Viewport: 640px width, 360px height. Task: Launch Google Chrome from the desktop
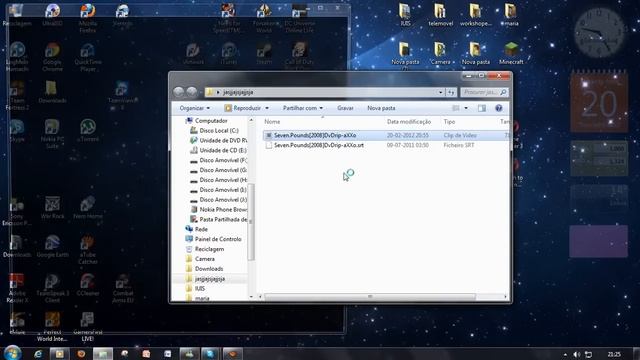(52, 57)
